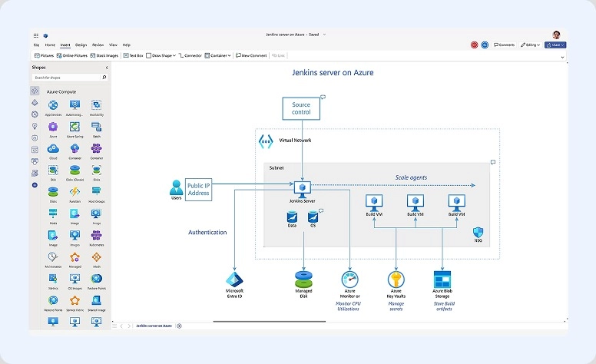Click Online Pictures in the ribbon
Image resolution: width=596 pixels, height=364 pixels.
(72, 55)
